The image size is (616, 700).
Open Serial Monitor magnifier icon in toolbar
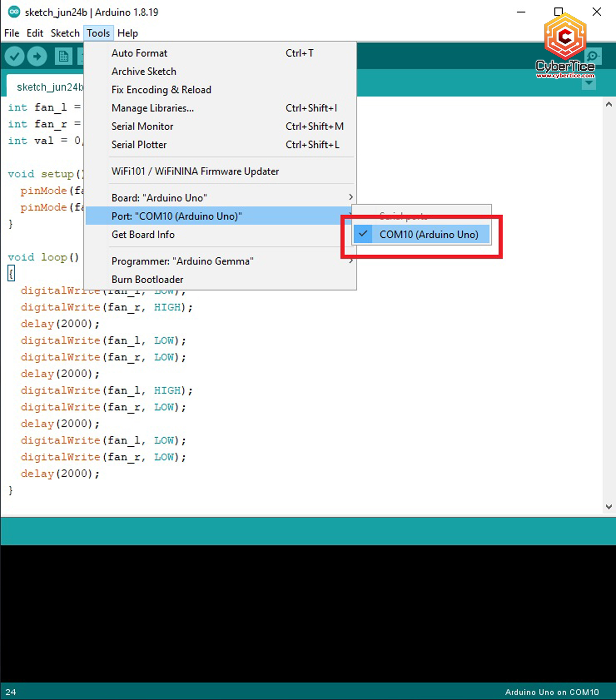(x=593, y=56)
